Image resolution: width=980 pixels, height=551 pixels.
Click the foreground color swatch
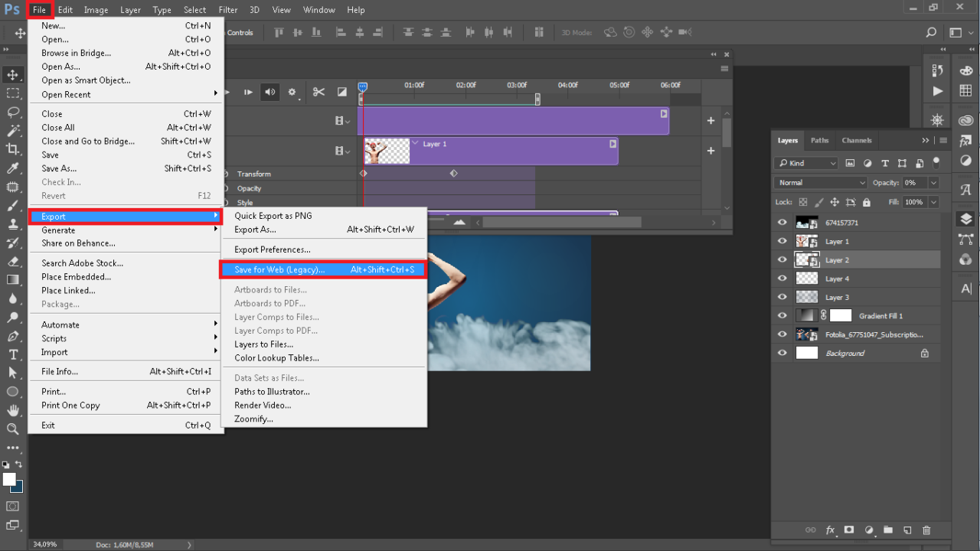[x=9, y=479]
